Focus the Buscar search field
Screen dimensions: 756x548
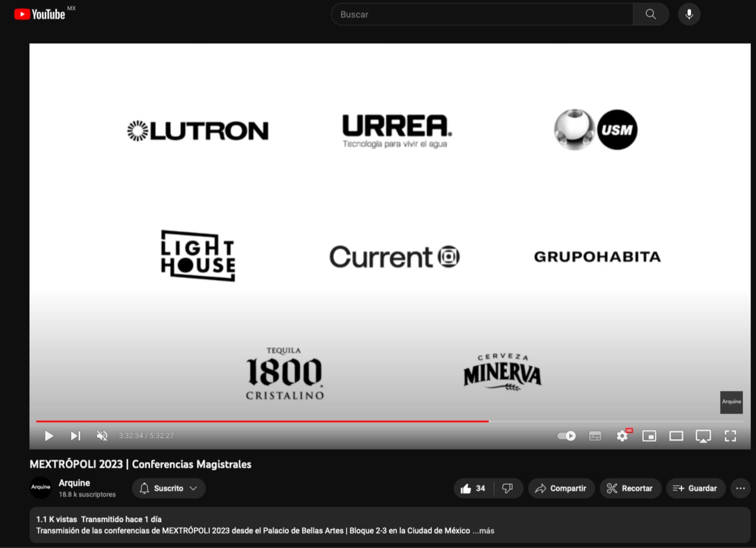pos(482,14)
